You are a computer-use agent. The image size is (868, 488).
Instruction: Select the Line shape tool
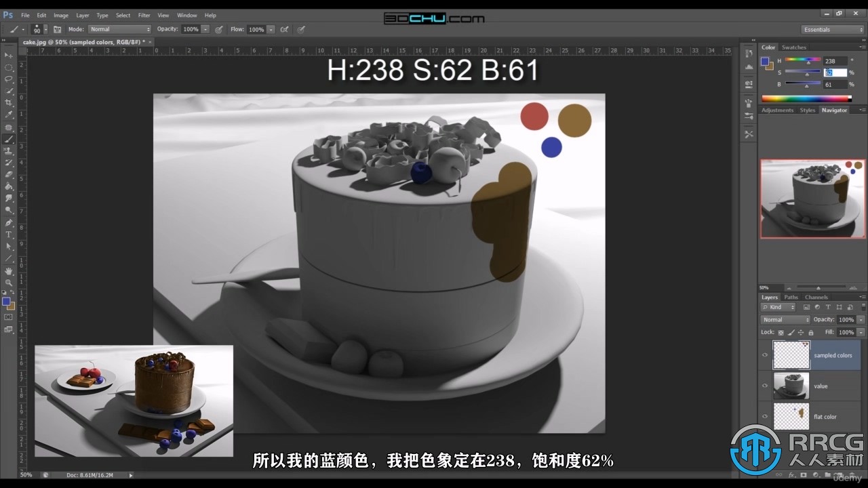(9, 258)
